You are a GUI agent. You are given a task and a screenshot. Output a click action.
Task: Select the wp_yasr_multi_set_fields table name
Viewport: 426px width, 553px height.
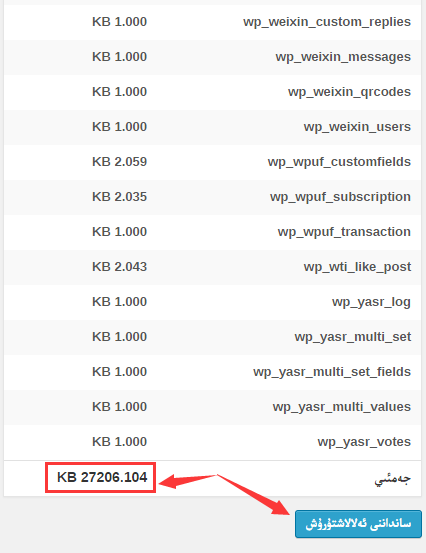(x=332, y=372)
